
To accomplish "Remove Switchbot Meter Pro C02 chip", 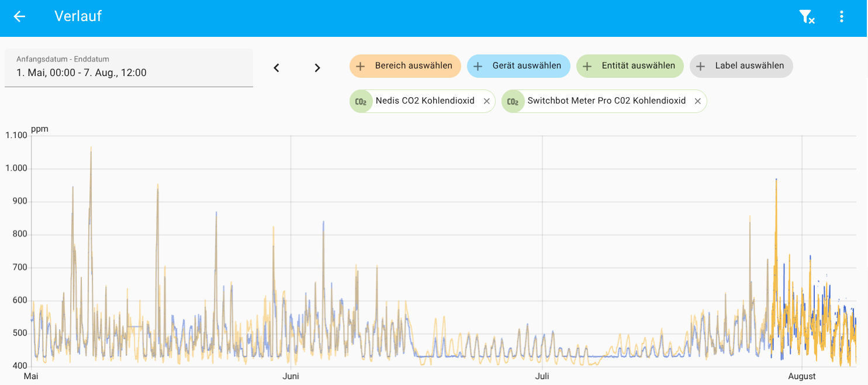I will (697, 101).
